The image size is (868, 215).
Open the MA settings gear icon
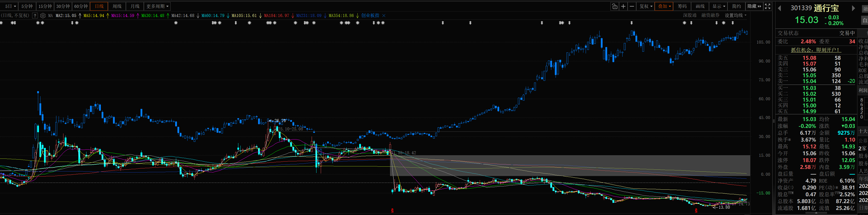43,15
